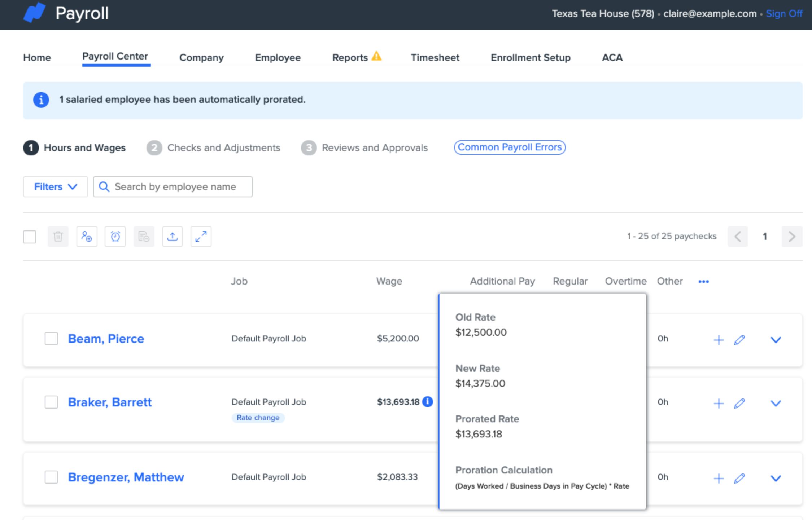Screen dimensions: 812x520
Task: Click the search by employee name field
Action: [x=173, y=187]
